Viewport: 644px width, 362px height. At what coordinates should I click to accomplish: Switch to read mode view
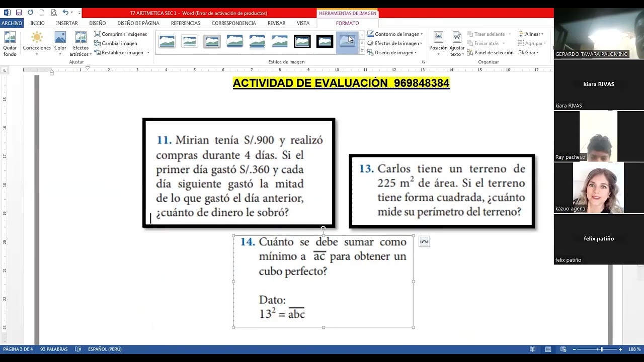(x=533, y=349)
